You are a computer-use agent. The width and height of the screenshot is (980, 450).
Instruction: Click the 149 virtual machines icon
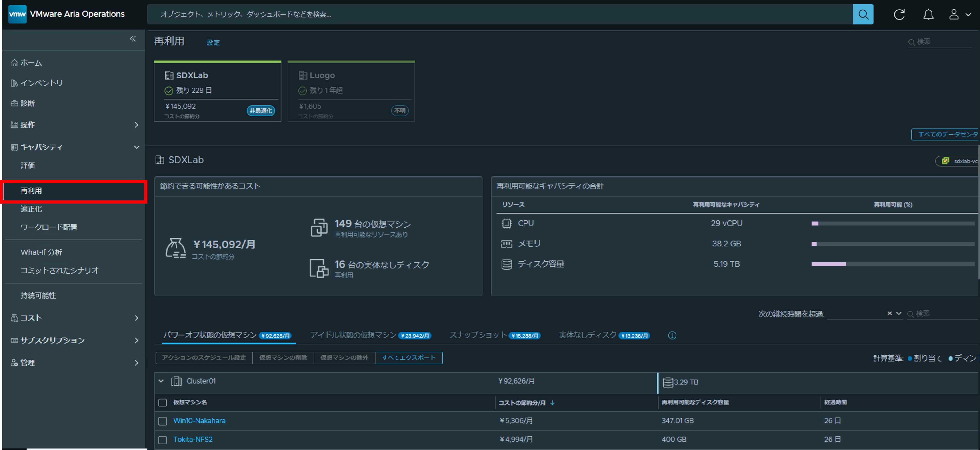click(x=319, y=228)
